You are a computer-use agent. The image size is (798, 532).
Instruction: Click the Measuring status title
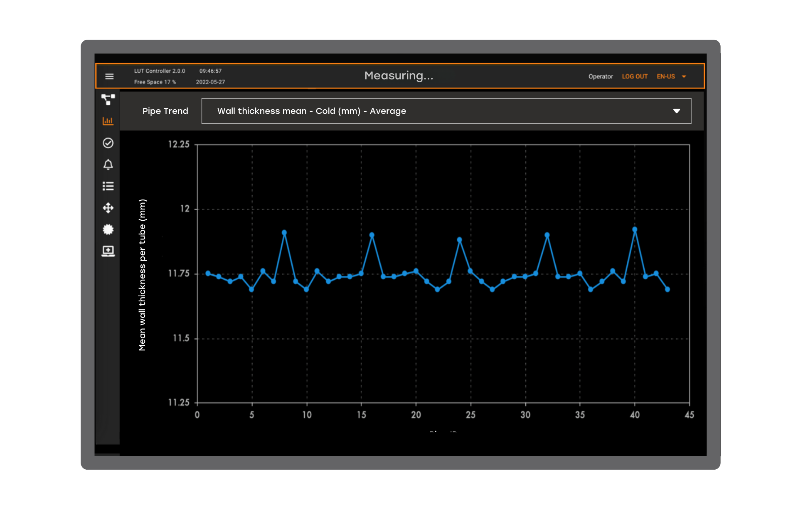[399, 76]
